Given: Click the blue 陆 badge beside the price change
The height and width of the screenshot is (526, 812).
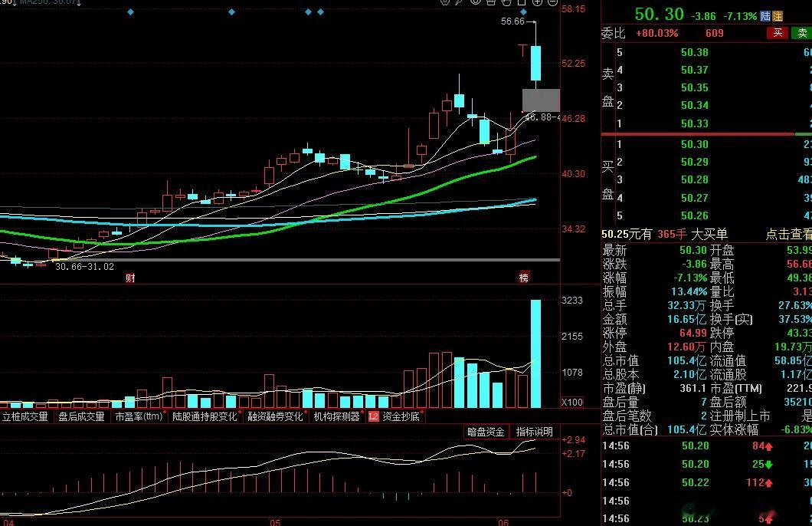Looking at the screenshot, I should (765, 16).
